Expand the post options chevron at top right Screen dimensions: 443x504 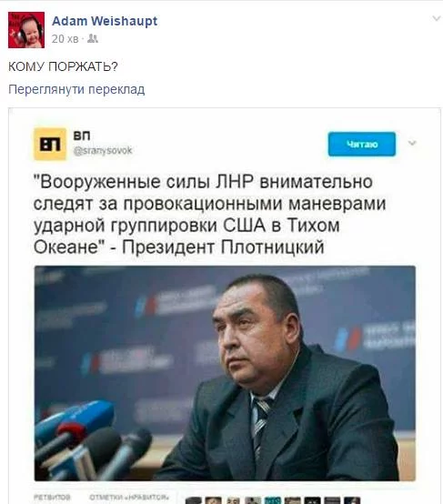click(436, 18)
